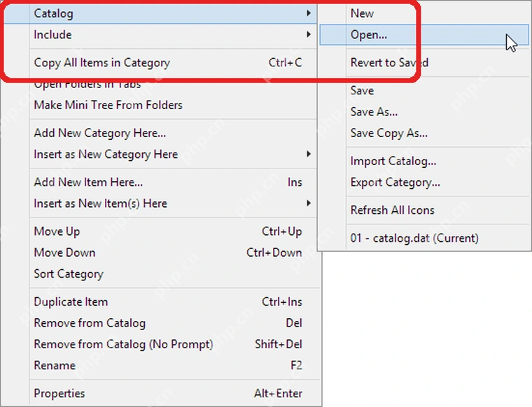
Task: Select Import Catalog...
Action: (x=424, y=161)
